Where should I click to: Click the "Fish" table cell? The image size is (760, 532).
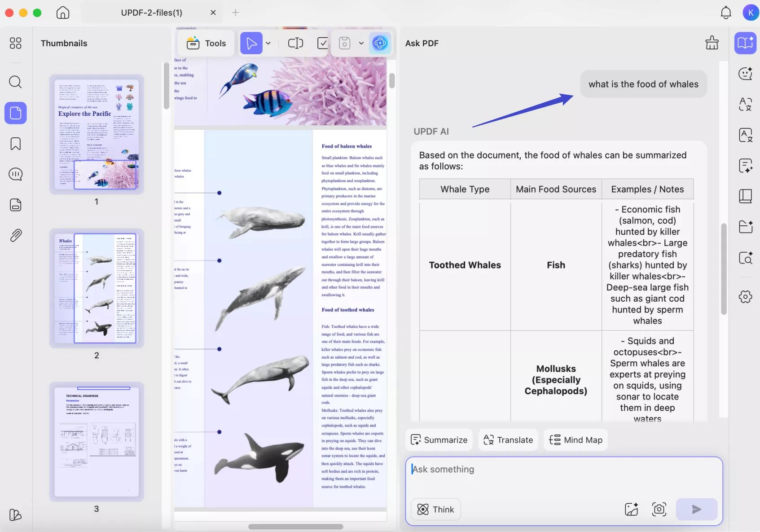(556, 265)
